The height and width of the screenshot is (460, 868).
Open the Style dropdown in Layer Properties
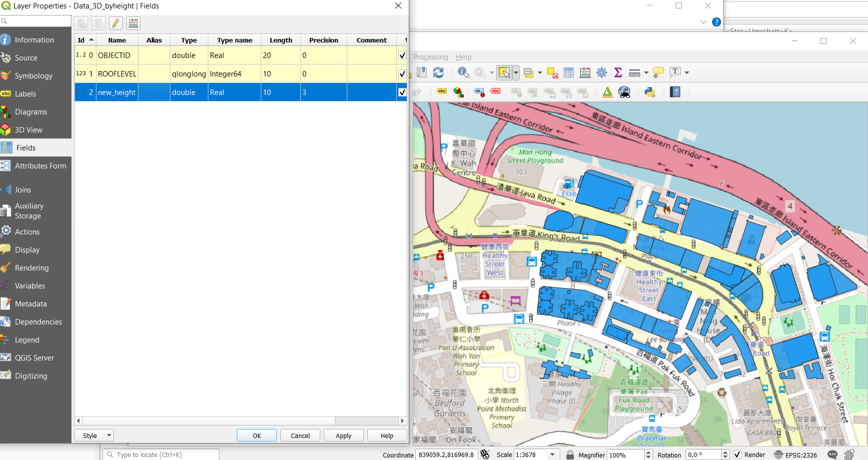coord(93,435)
